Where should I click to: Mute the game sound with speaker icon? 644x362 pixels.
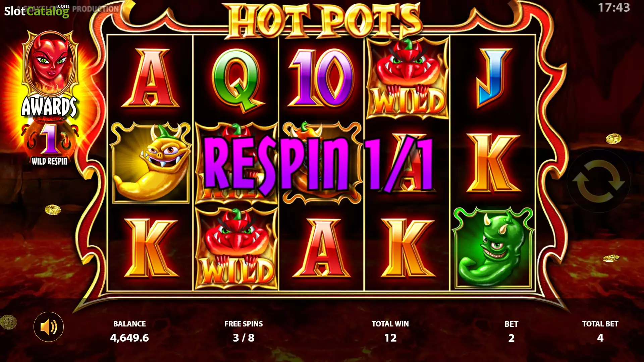click(49, 327)
